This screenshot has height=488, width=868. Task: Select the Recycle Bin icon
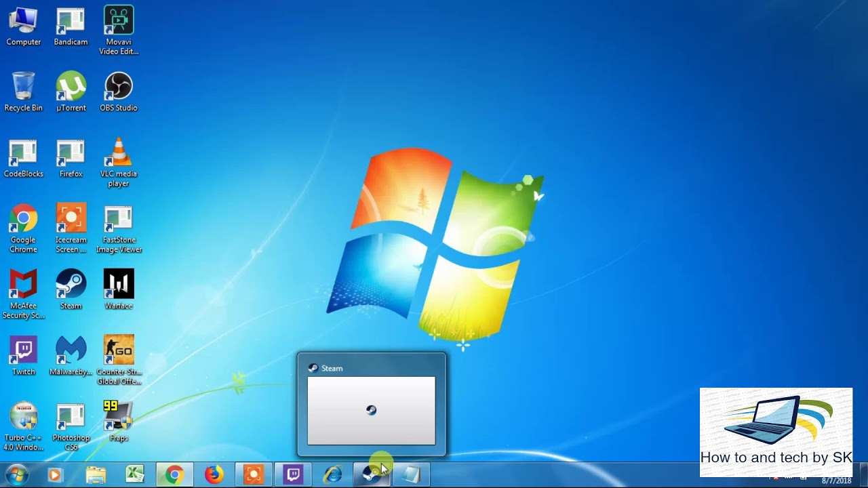point(24,92)
